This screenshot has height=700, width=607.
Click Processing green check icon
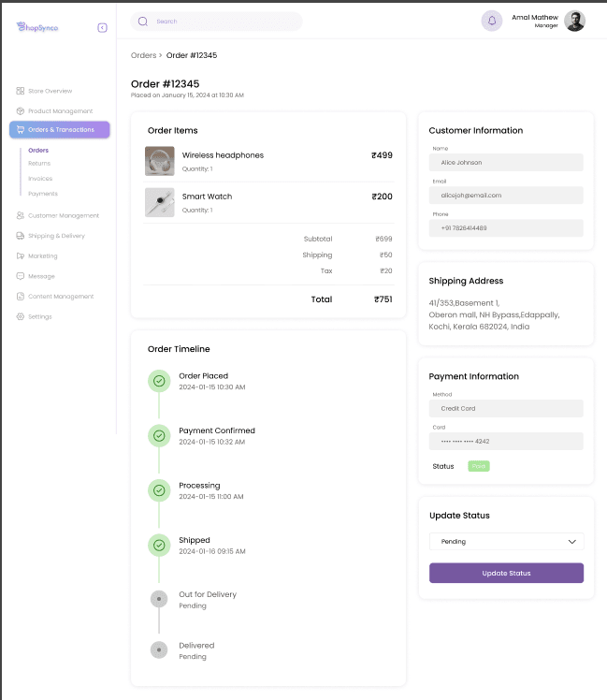pos(159,490)
